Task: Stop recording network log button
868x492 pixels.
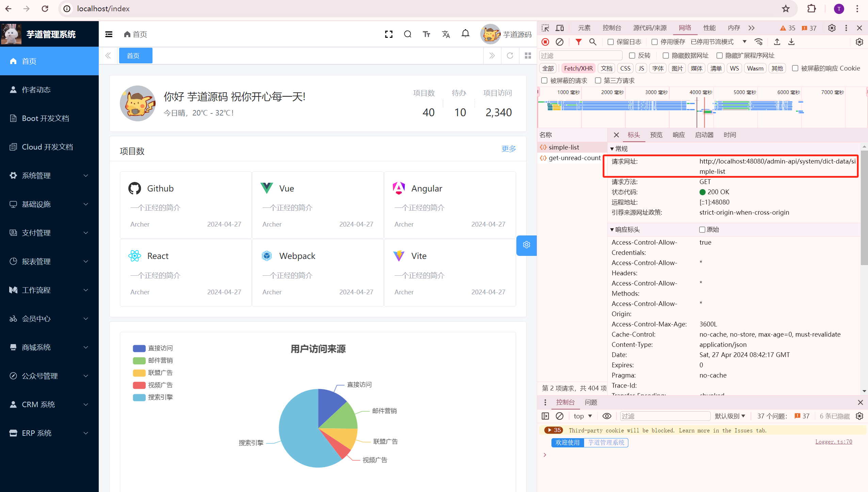Action: click(545, 42)
